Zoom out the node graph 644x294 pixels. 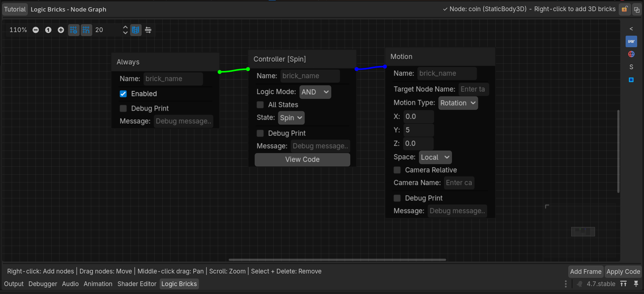coord(36,30)
